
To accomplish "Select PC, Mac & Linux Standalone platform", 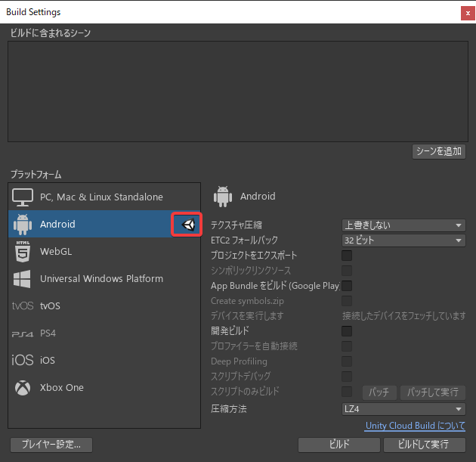I will 104,197.
